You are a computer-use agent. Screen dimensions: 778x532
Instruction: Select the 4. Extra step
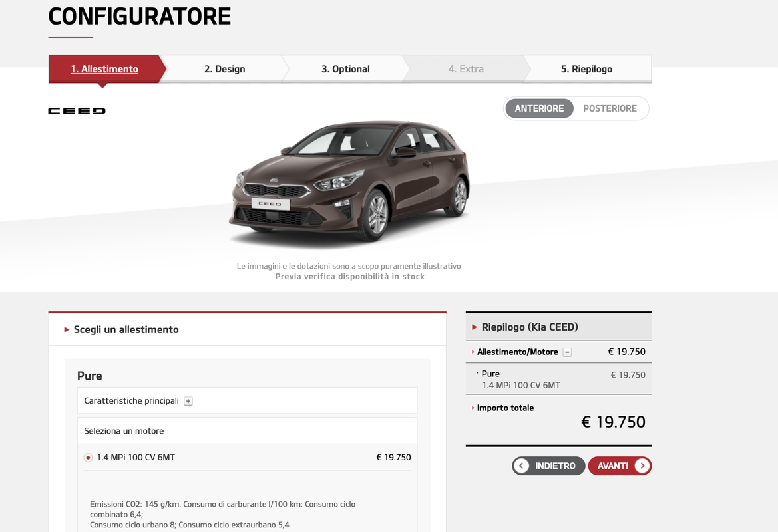pyautogui.click(x=466, y=69)
